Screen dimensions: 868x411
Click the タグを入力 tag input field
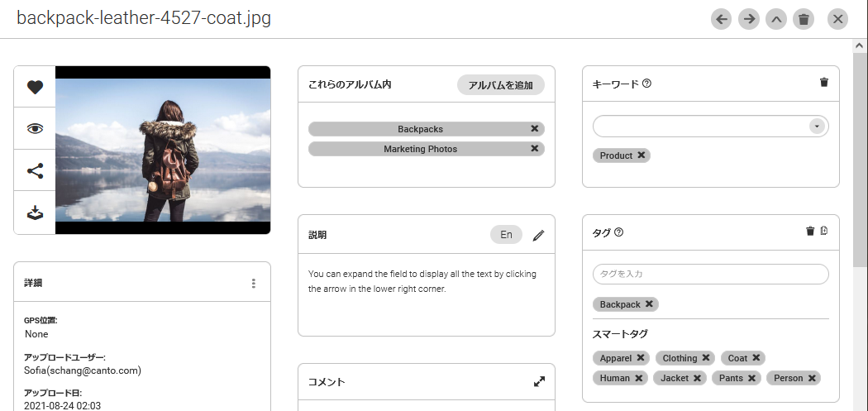tap(710, 274)
